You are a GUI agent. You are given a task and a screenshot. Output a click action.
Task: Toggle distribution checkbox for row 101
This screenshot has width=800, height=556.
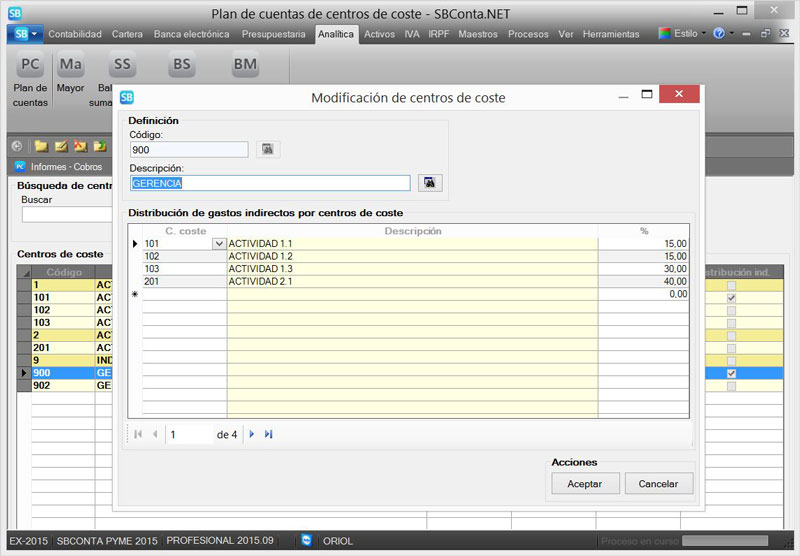click(x=731, y=298)
